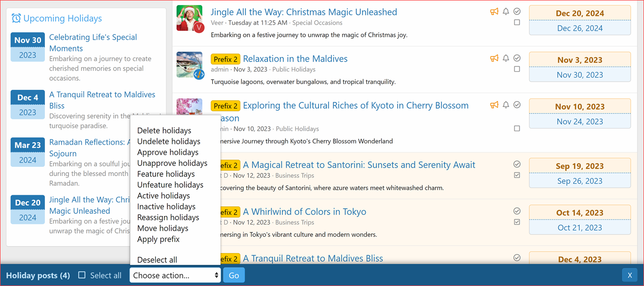The image size is (644, 286).
Task: Click the Santa avatar thumbnail
Action: click(189, 18)
